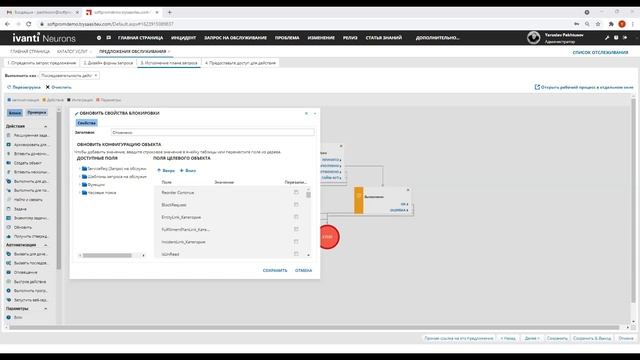The height and width of the screenshot is (360, 640).
Task: Expand the Числовые поля folder
Action: coord(80,193)
